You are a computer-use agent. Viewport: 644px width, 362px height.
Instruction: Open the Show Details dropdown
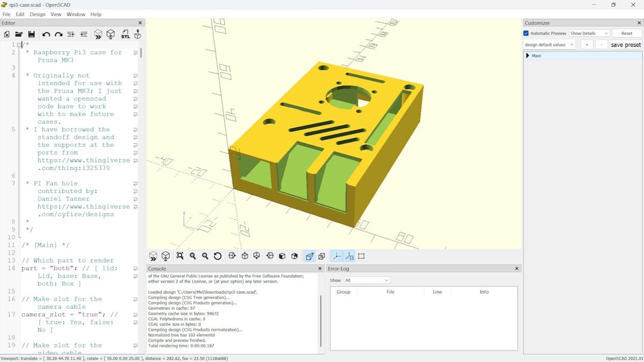(x=589, y=33)
